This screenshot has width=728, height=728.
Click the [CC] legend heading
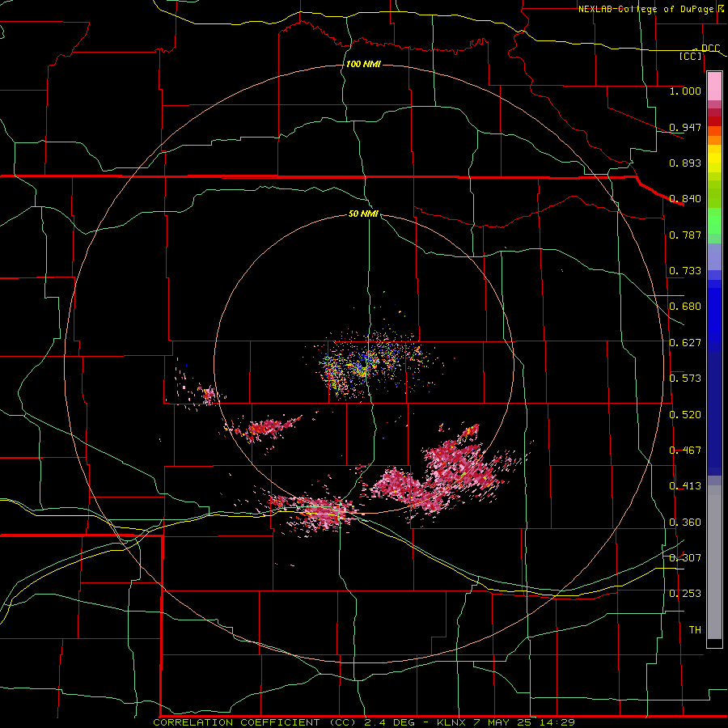click(691, 56)
